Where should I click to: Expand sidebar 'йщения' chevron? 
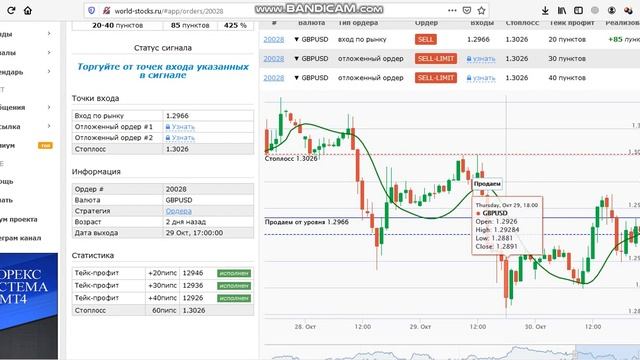pyautogui.click(x=49, y=107)
